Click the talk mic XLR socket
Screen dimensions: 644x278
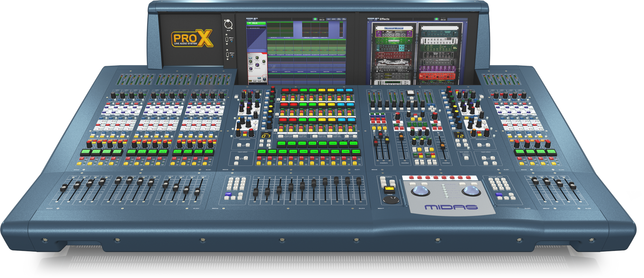[228, 24]
